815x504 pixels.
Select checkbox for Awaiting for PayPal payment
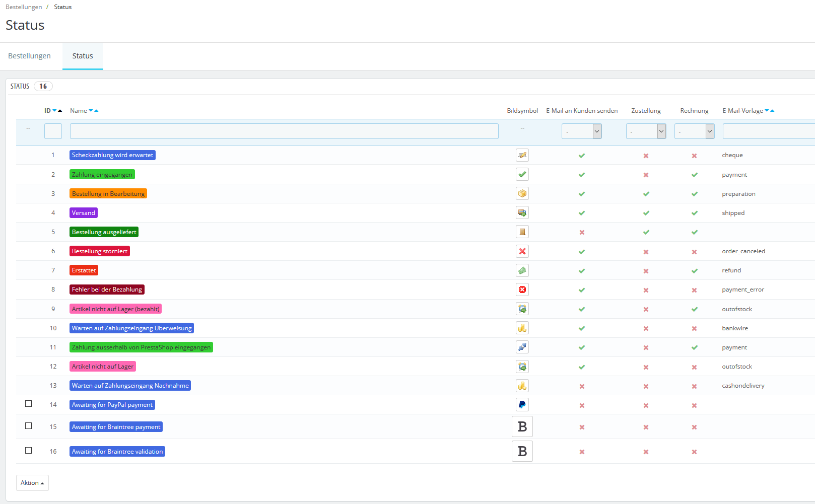(x=29, y=404)
